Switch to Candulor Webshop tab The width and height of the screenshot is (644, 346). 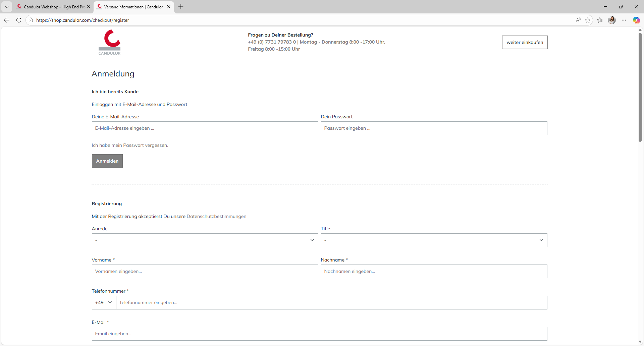point(52,7)
